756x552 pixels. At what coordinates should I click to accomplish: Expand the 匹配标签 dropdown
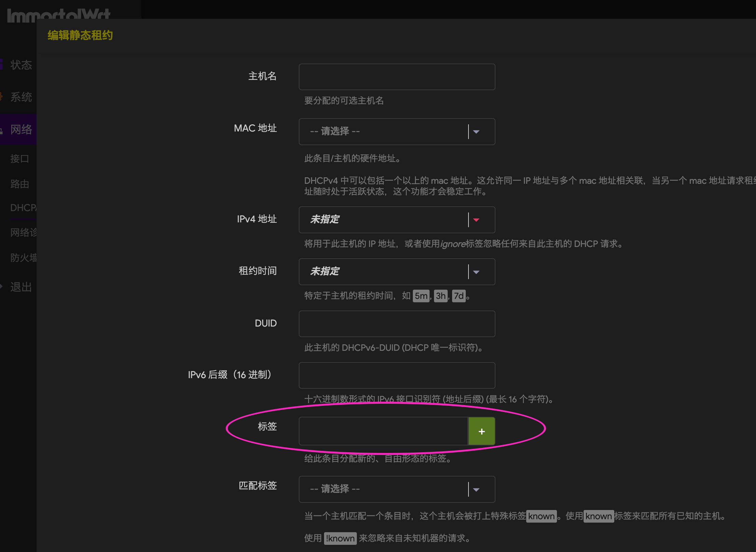click(396, 489)
